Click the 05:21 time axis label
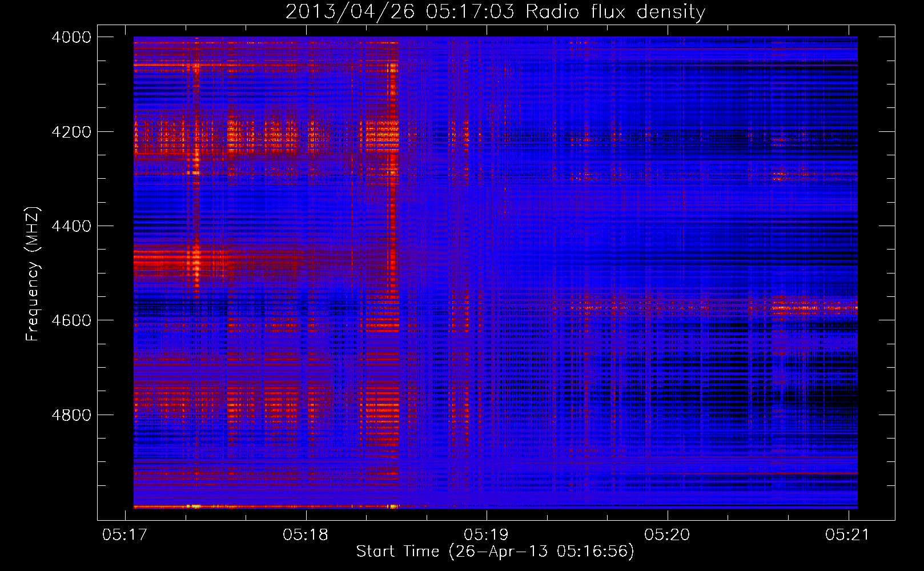Image resolution: width=924 pixels, height=571 pixels. click(848, 534)
